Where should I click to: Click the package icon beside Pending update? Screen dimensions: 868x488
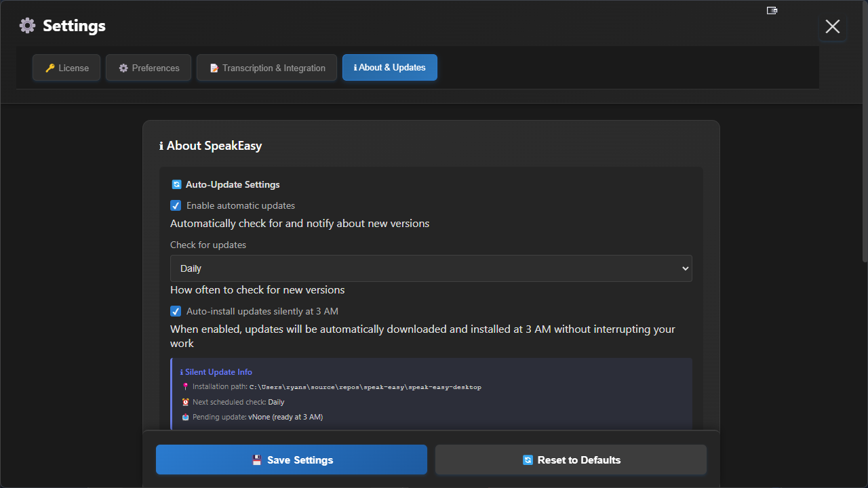pyautogui.click(x=185, y=417)
